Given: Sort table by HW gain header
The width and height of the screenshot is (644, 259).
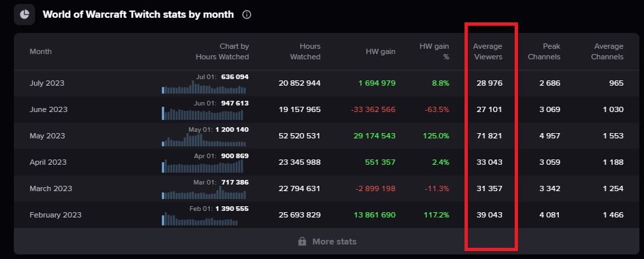Looking at the screenshot, I should pyautogui.click(x=380, y=51).
